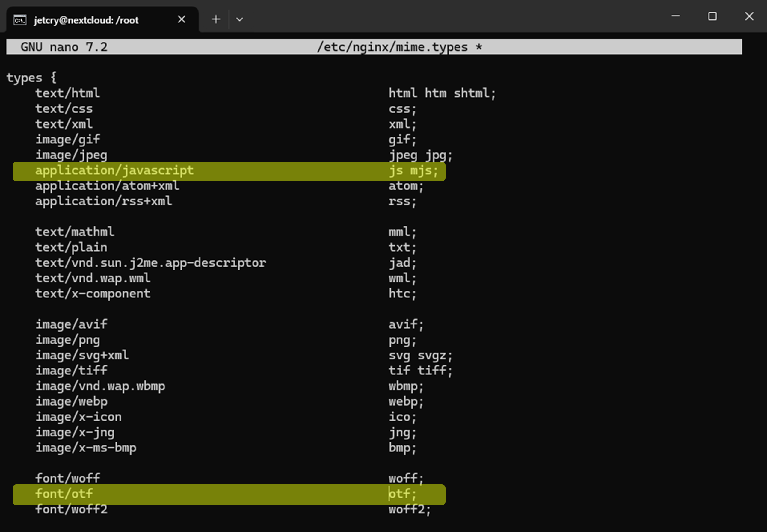Viewport: 767px width, 532px height.
Task: Click the text/html entry
Action: 68,93
